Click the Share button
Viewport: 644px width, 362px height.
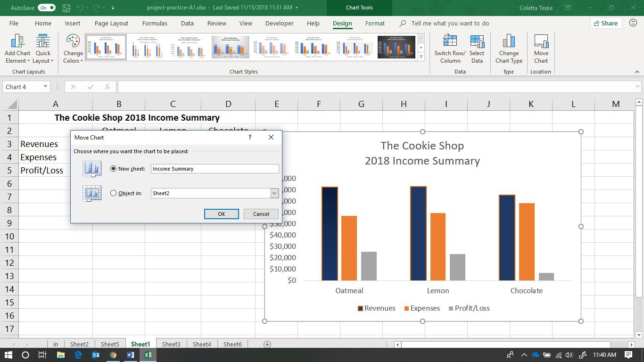tap(606, 23)
